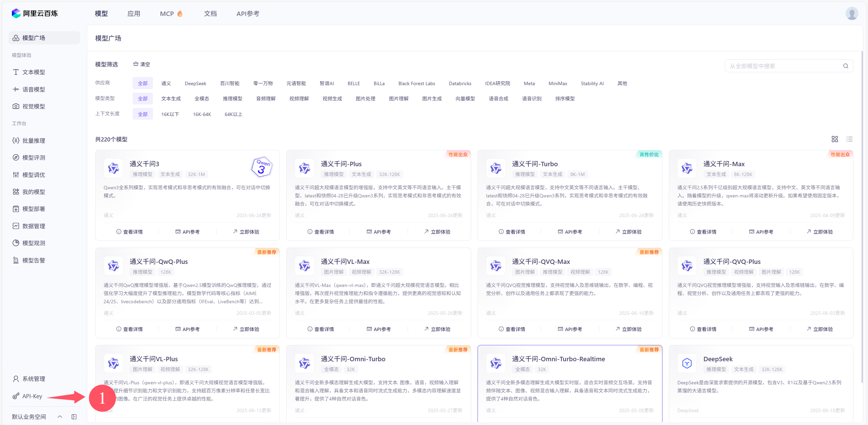Select 全部 in the 供应商 filter
Image resolution: width=868 pixels, height=425 pixels.
pyautogui.click(x=142, y=83)
